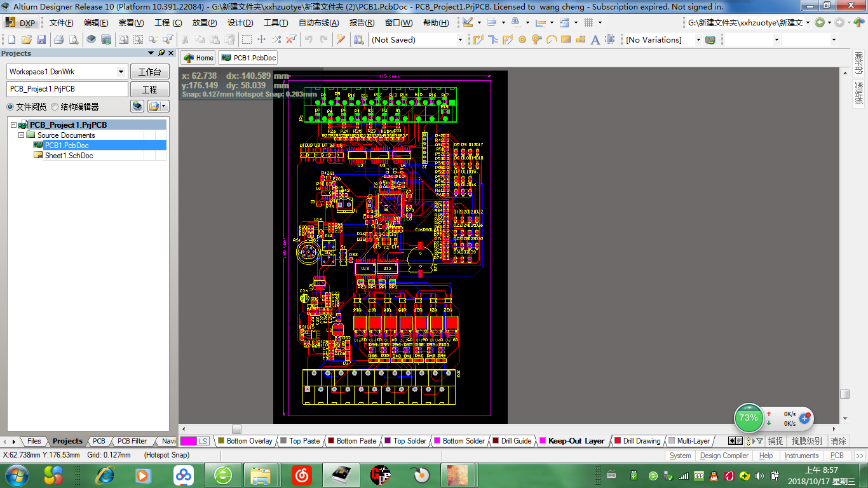Open the Projects panel options dropdown arrow

[x=151, y=53]
